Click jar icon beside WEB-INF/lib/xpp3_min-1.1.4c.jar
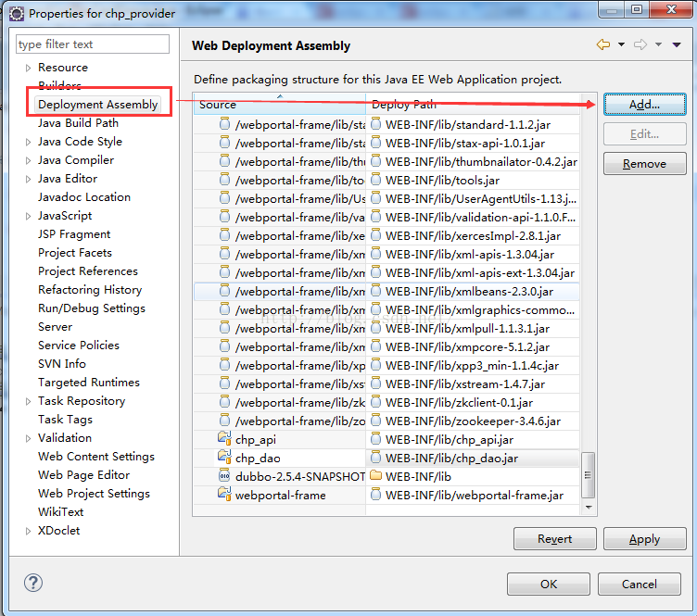 pyautogui.click(x=375, y=365)
